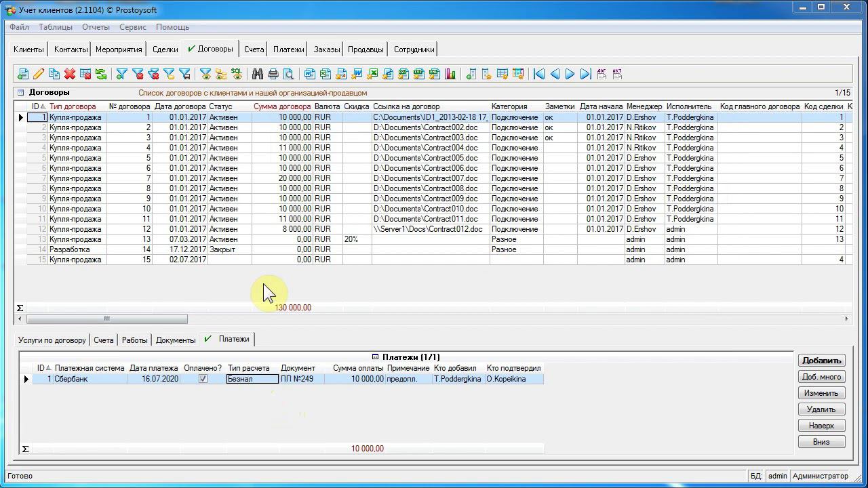
Task: Switch to the Мероприятия tab
Action: coord(119,49)
